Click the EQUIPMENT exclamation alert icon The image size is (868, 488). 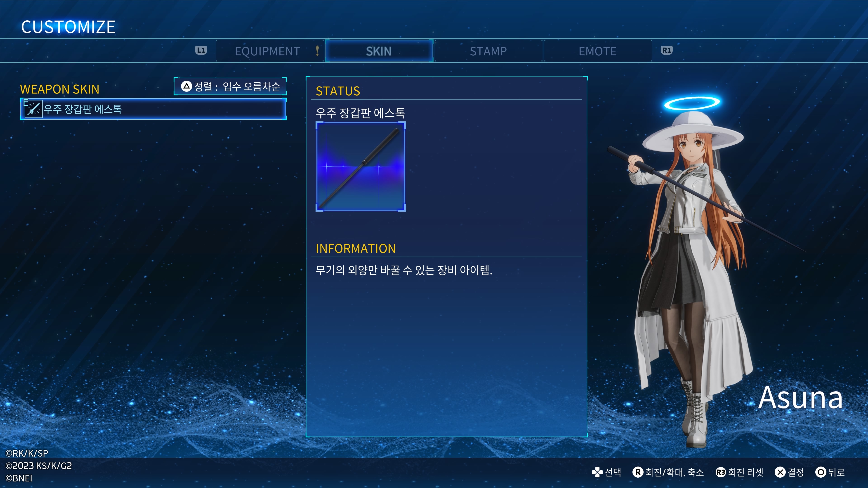(317, 51)
